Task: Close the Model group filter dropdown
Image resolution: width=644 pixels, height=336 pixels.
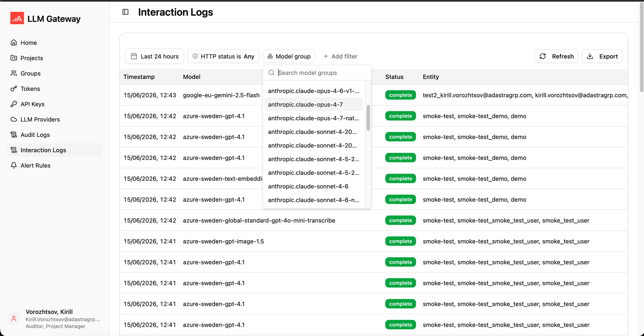Action: coord(289,56)
